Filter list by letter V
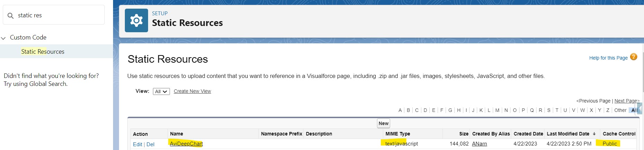The height and width of the screenshot is (150, 644). [574, 110]
